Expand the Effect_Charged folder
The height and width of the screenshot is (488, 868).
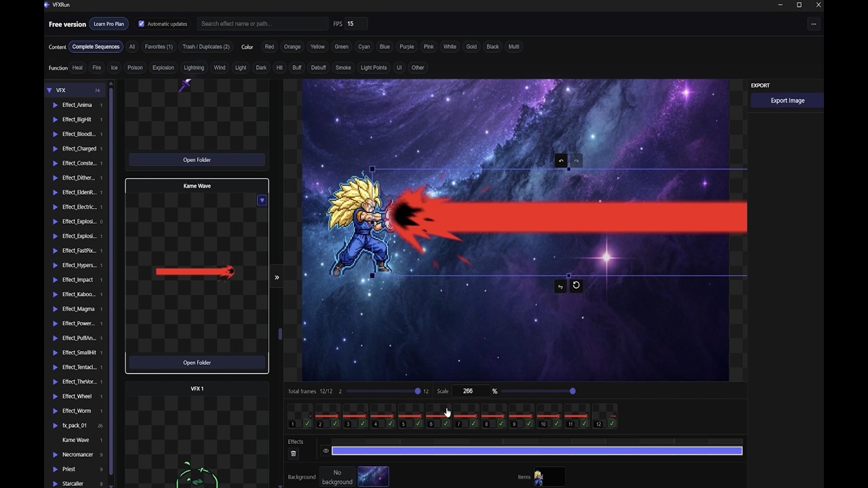55,148
